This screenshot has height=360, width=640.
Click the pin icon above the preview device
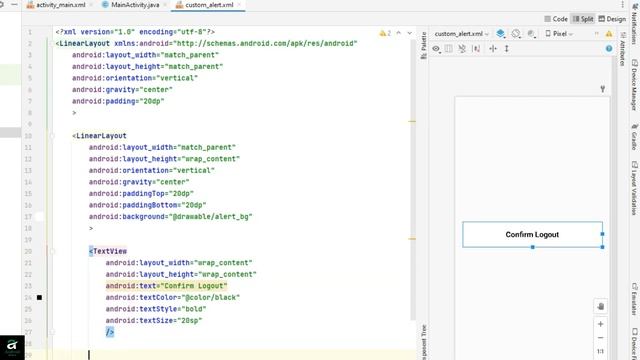[602, 89]
